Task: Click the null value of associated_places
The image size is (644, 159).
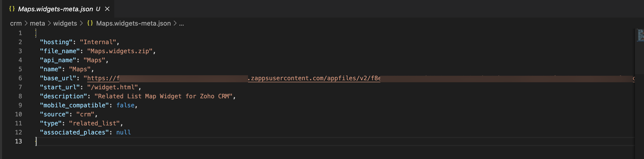Action: coord(124,132)
